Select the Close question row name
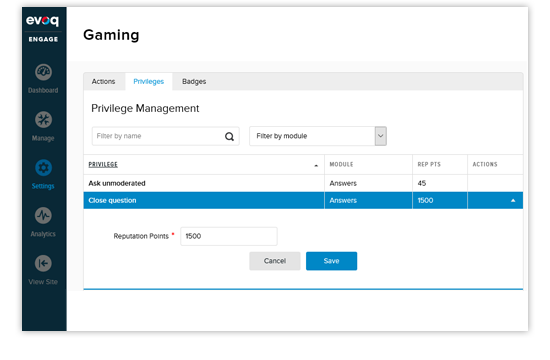The image size is (550, 360). (x=112, y=200)
